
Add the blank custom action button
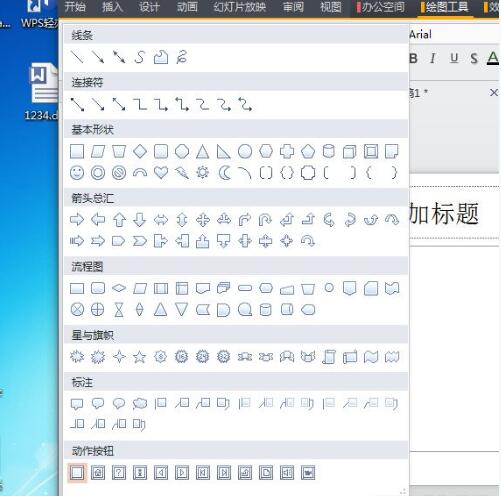[77, 473]
